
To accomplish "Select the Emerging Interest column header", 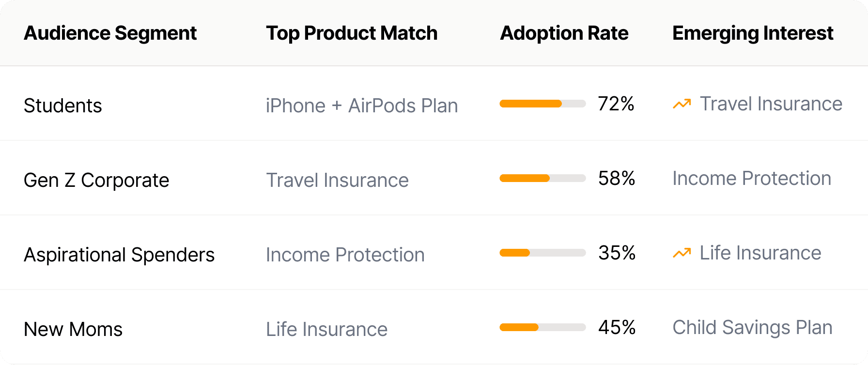I will (753, 33).
